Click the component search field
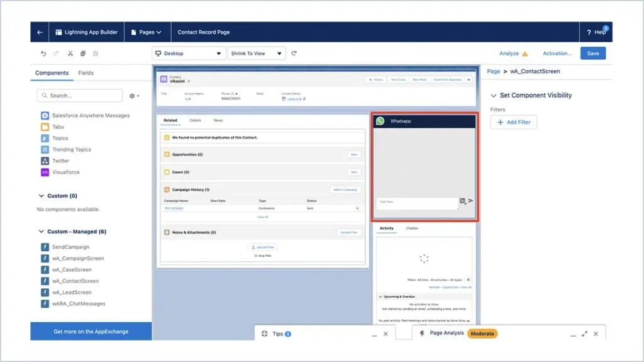Screen dimensions: 644x362 point(80,96)
